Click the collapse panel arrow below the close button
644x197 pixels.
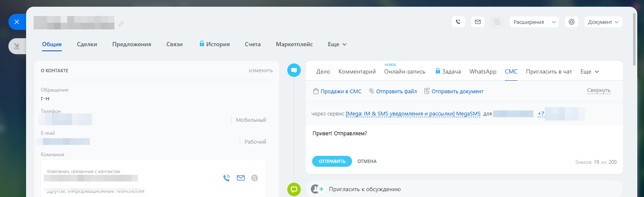[17, 46]
